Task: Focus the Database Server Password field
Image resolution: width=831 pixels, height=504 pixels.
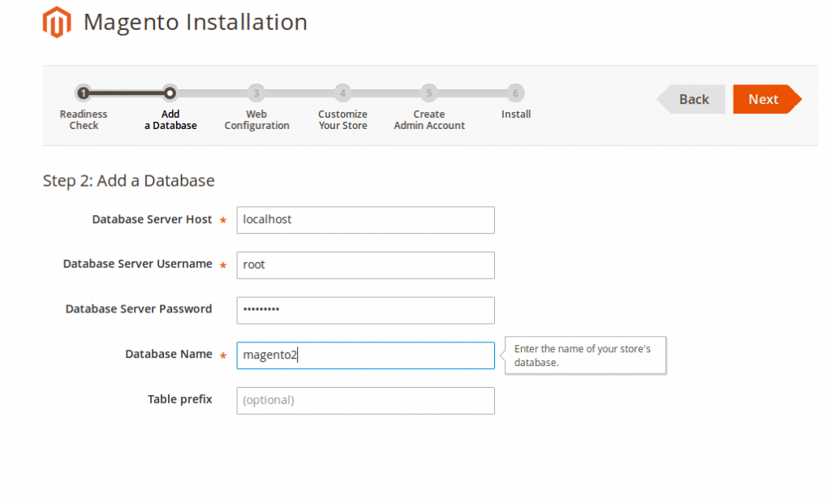Action: pyautogui.click(x=366, y=310)
